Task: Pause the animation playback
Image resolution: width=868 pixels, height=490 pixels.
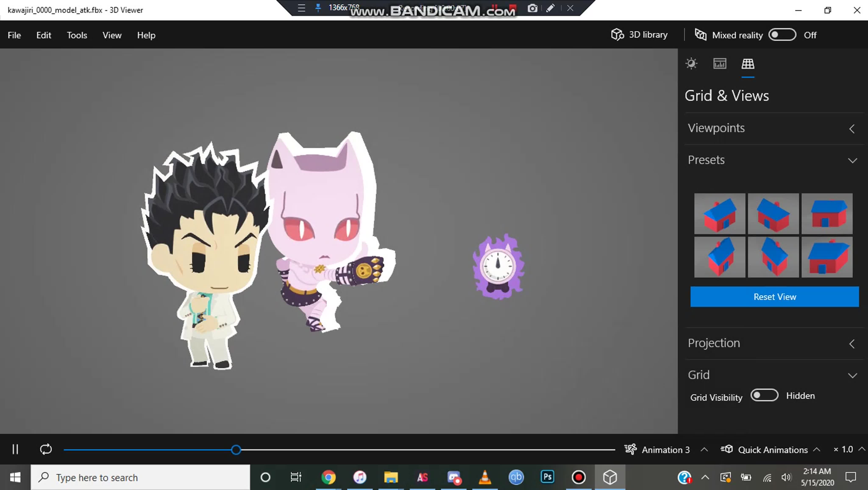Action: [x=15, y=449]
